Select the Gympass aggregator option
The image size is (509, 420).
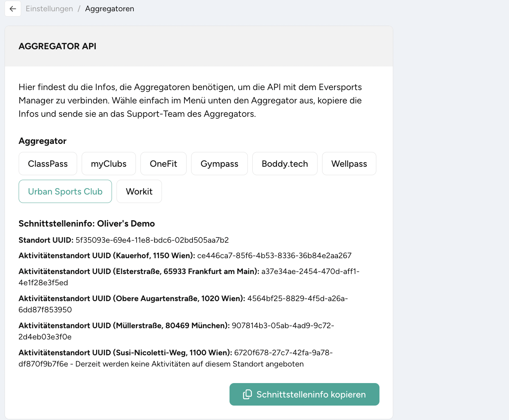(219, 164)
